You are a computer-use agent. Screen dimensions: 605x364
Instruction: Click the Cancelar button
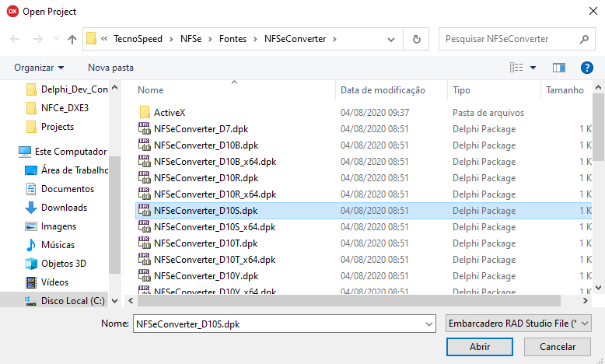point(557,347)
